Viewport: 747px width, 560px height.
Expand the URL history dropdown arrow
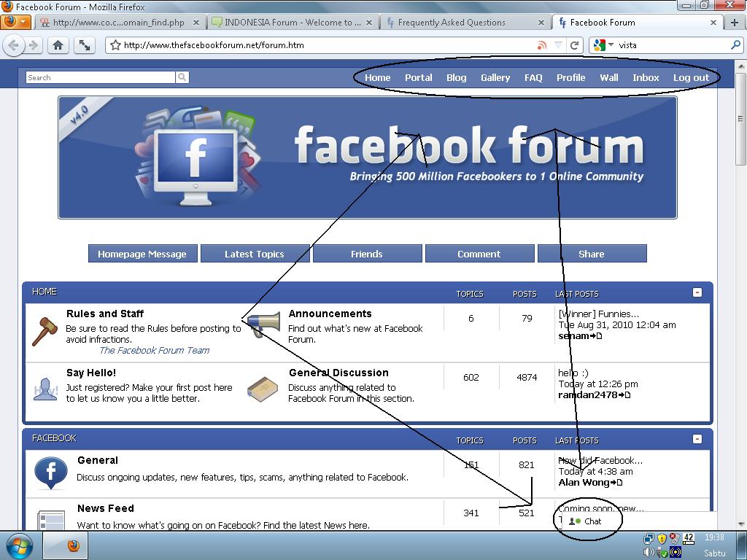pos(558,45)
